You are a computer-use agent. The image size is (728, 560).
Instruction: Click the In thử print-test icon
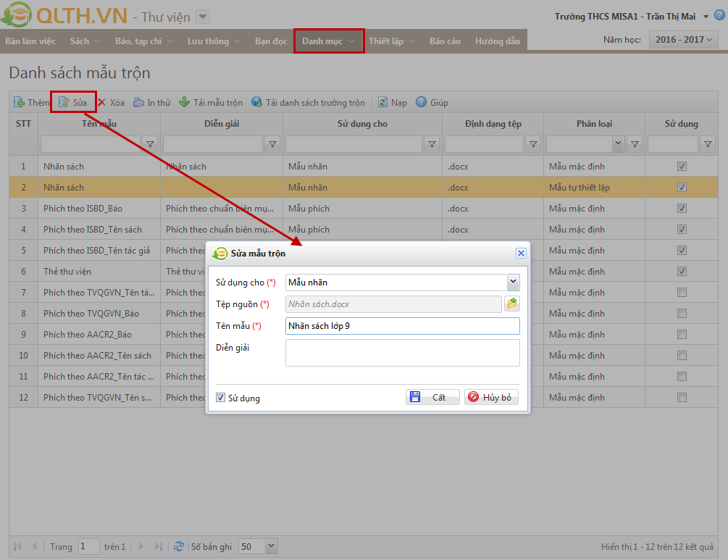pyautogui.click(x=138, y=102)
